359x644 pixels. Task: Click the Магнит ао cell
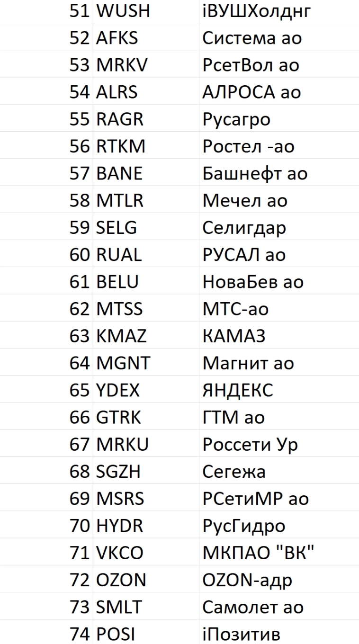pos(248,363)
